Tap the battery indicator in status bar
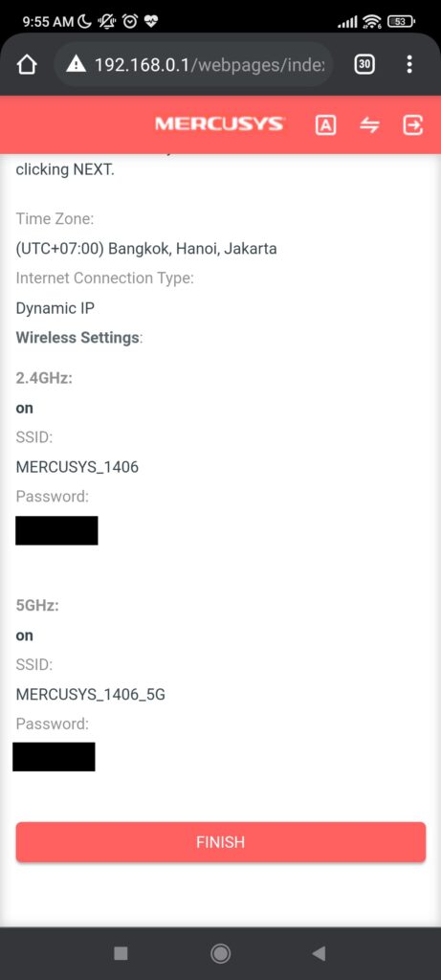 pyautogui.click(x=401, y=22)
